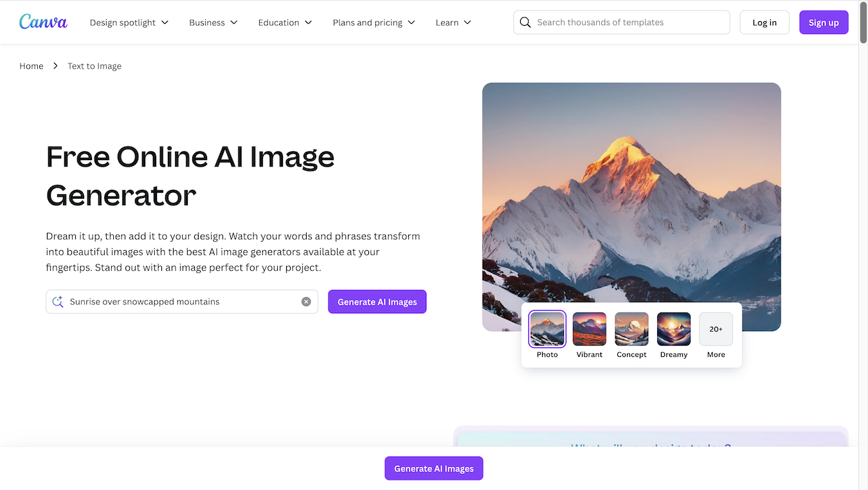Select the Photo style thumbnail
Viewport: 868px width, 490px height.
coord(547,329)
